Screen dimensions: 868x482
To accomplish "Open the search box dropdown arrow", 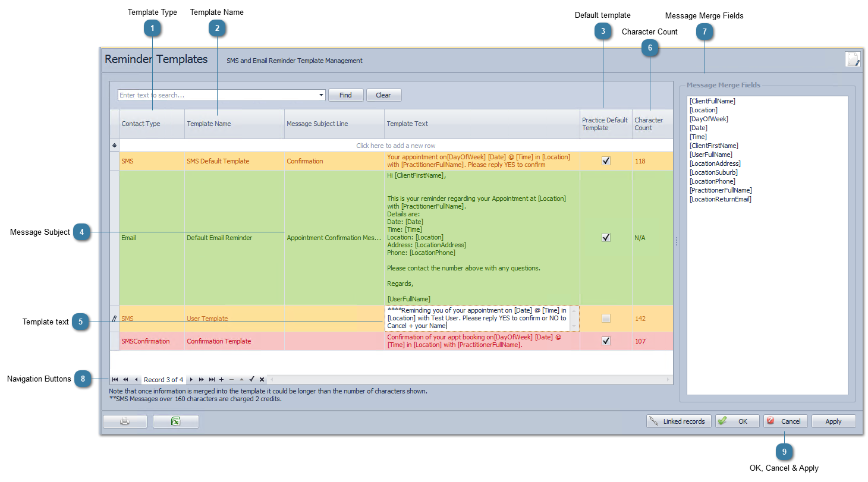I will (322, 95).
